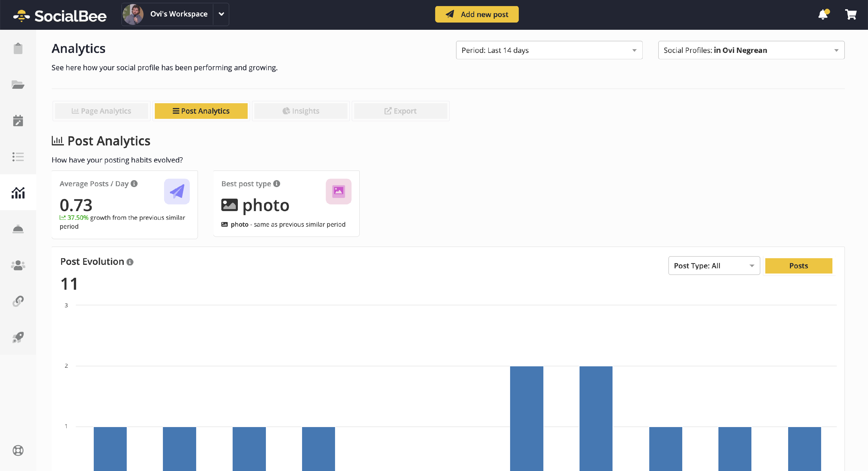Click the 0.73 average posts value
The image size is (868, 471).
click(76, 205)
